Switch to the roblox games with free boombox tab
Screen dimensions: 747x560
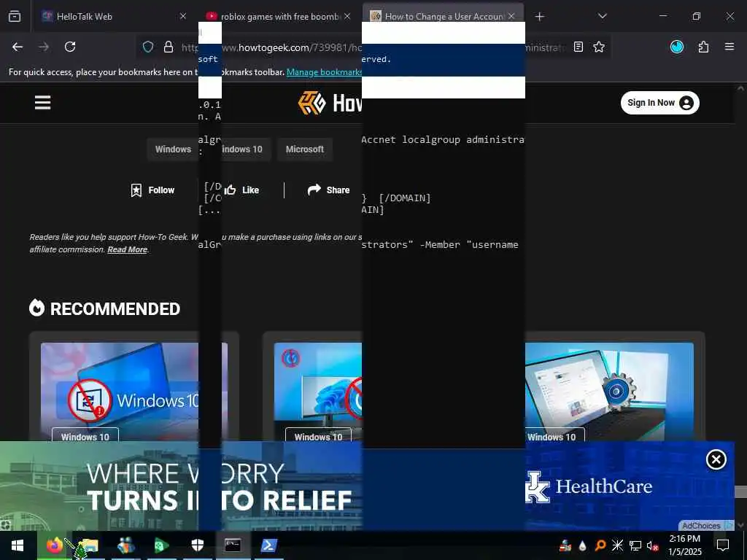coord(279,17)
